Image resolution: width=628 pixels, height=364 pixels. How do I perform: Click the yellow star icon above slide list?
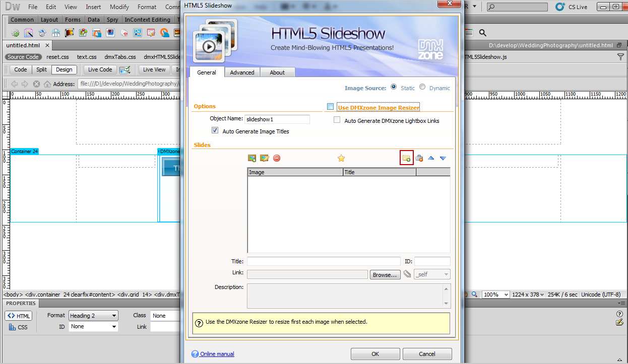pyautogui.click(x=341, y=158)
